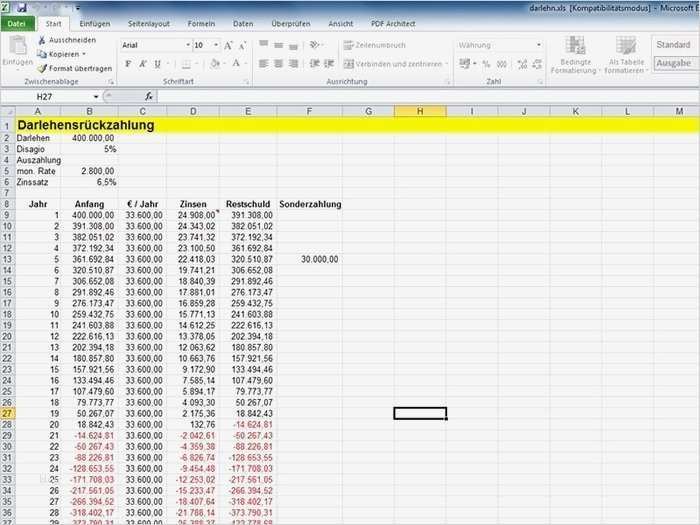Click the decrease decimal icon
The image size is (700, 525).
pyautogui.click(x=537, y=64)
